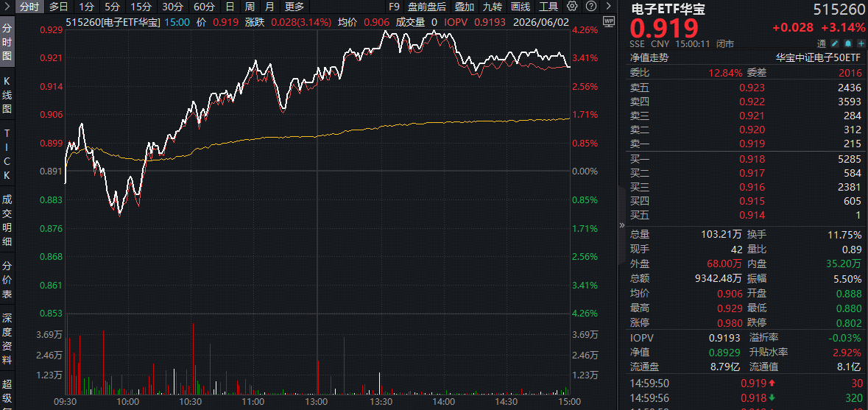This screenshot has width=868, height=410.
Task: Click 卖四 price 0.922
Action: point(752,102)
